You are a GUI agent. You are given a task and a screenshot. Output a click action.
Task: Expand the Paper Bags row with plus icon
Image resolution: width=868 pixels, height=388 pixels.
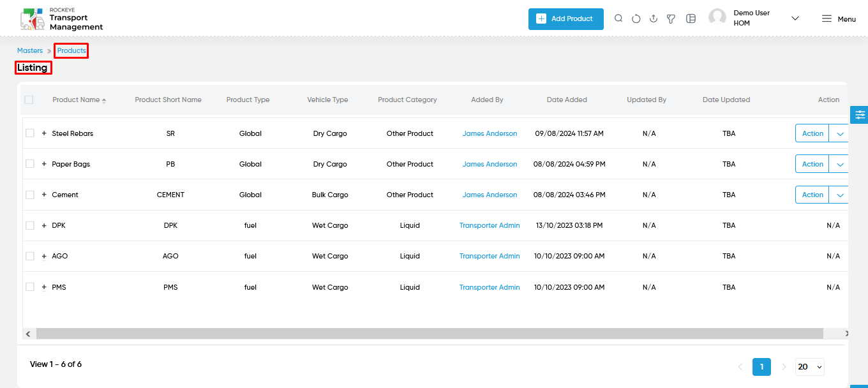tap(44, 164)
